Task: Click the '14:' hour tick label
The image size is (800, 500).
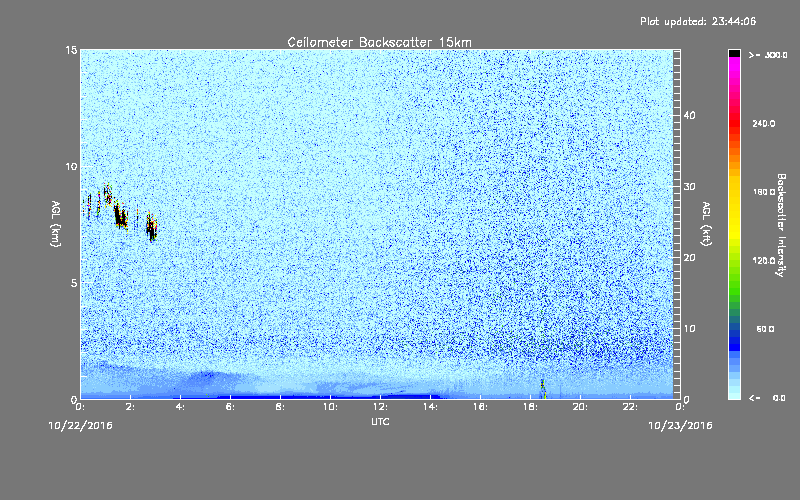Action: 431,407
